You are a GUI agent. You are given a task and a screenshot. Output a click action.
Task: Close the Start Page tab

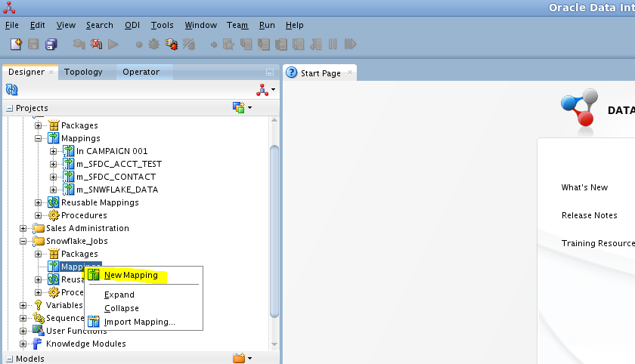(x=350, y=72)
